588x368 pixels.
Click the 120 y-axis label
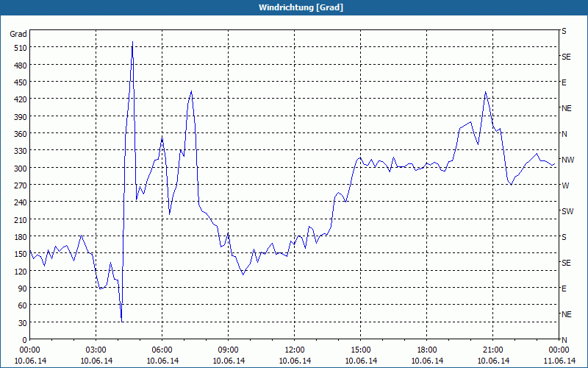(x=21, y=272)
